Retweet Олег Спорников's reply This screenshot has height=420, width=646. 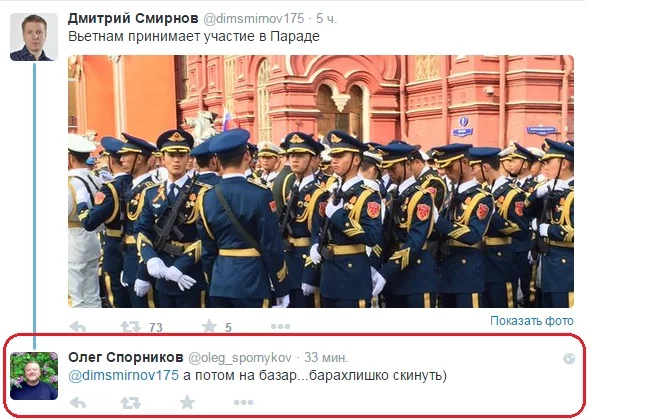point(131,402)
